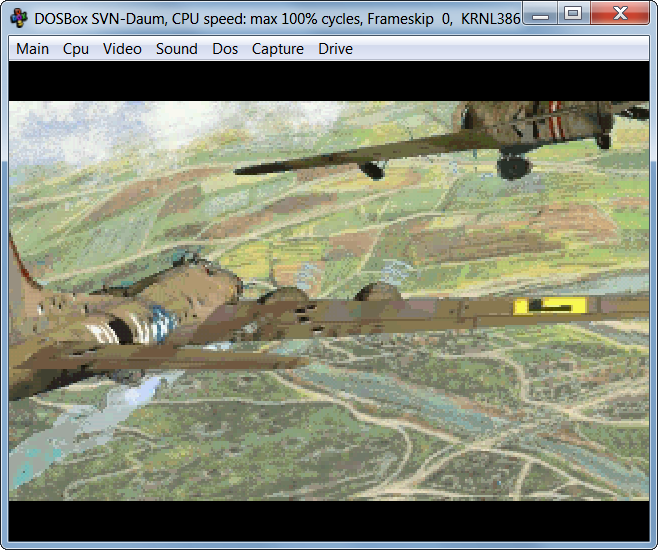Minimize the DOSBox window

pyautogui.click(x=541, y=14)
